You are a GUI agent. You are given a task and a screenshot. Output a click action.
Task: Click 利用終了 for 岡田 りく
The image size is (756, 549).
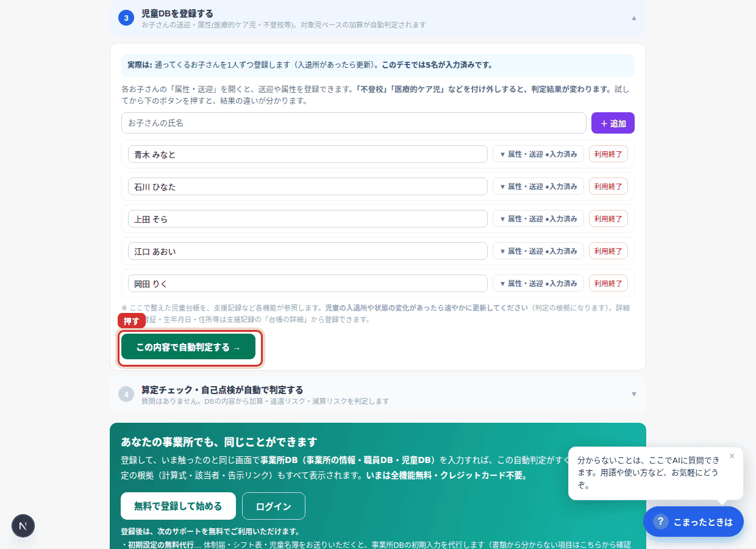608,284
